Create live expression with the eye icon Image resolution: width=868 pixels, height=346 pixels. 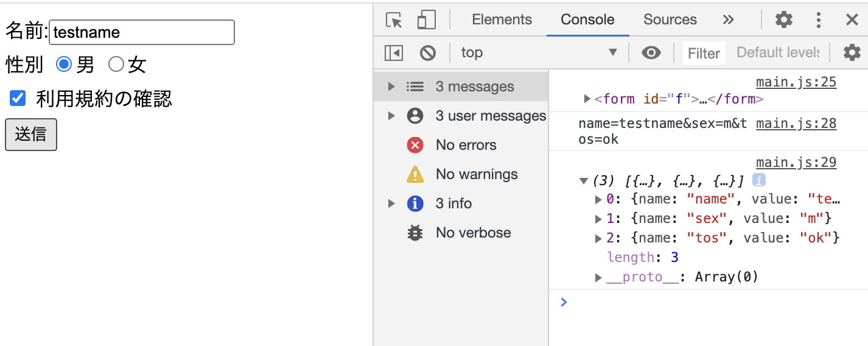[651, 53]
